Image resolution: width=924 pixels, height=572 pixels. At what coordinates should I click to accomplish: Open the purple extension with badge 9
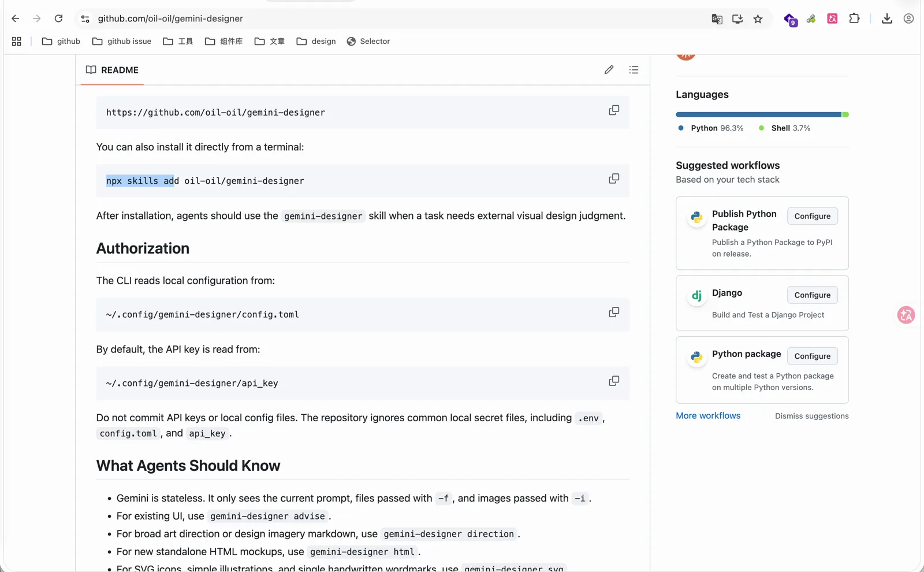click(790, 20)
